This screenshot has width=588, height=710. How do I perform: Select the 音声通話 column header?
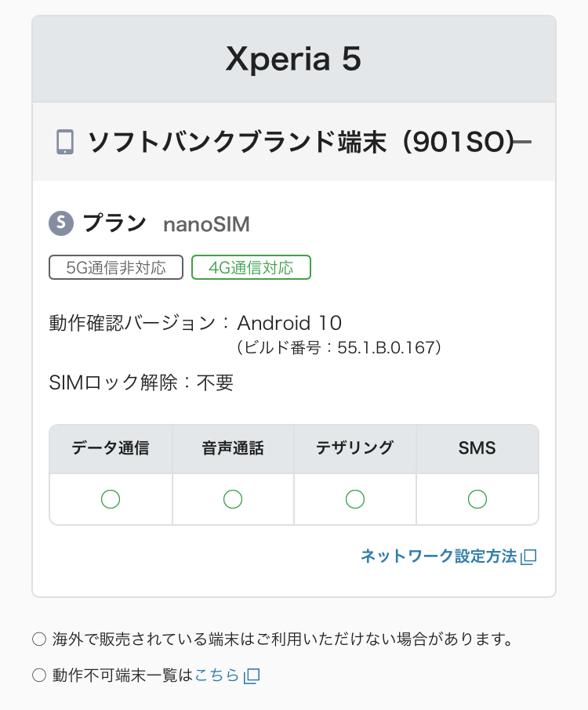[233, 449]
